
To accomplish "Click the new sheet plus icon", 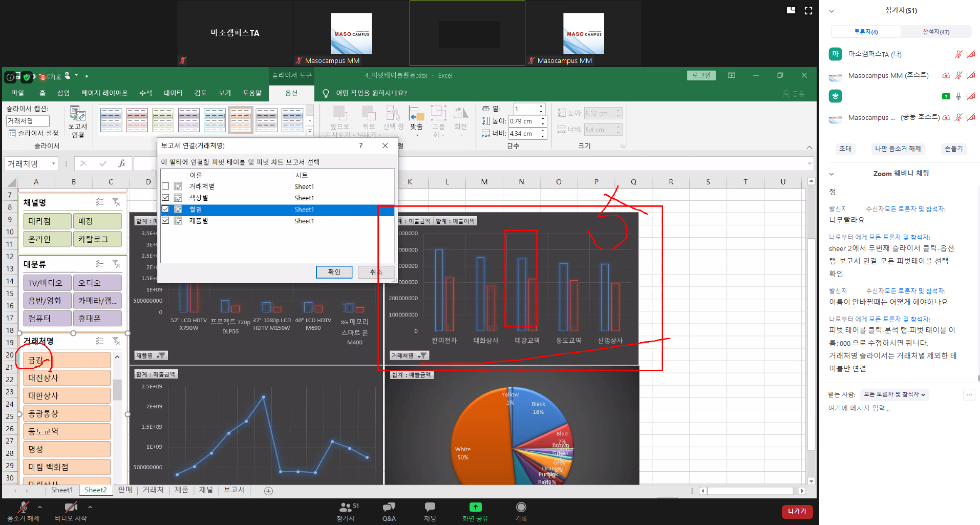I will (268, 491).
